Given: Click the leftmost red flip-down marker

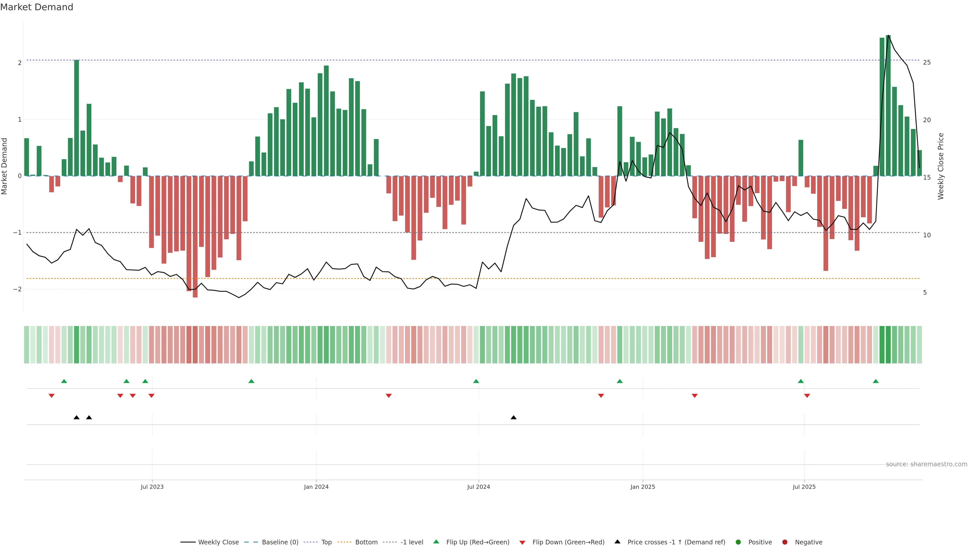Looking at the screenshot, I should 52,396.
